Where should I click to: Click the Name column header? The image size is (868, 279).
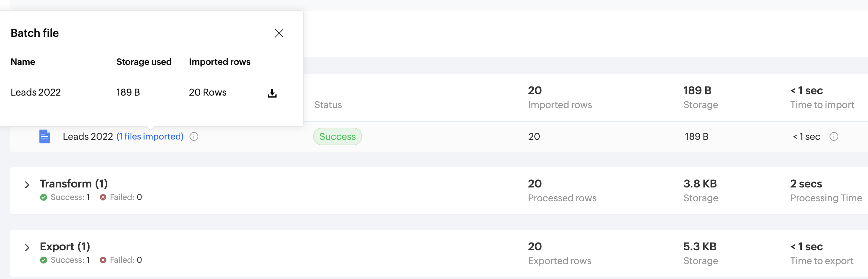point(23,62)
